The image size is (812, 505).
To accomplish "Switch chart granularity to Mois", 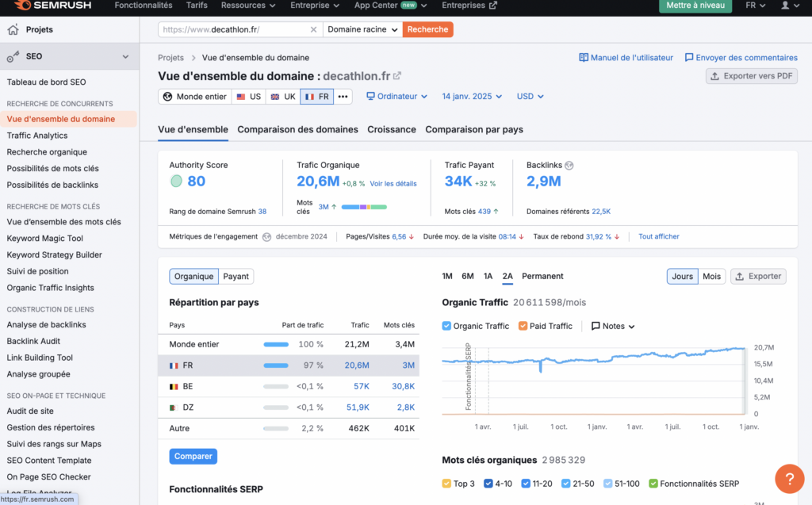I will coord(711,276).
